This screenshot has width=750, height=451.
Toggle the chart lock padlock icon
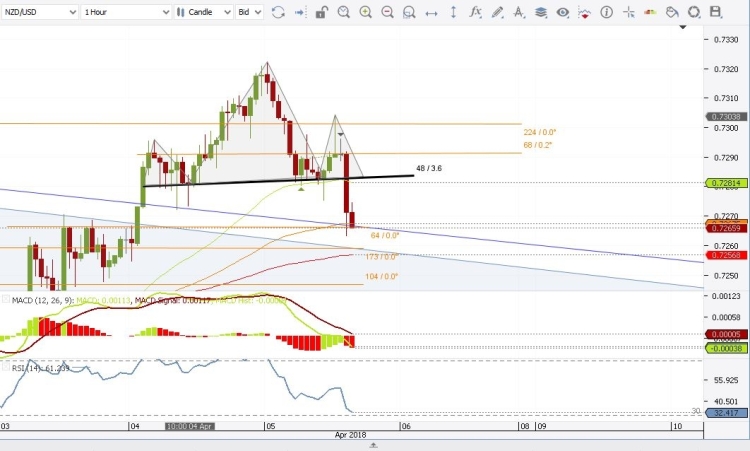[x=322, y=12]
